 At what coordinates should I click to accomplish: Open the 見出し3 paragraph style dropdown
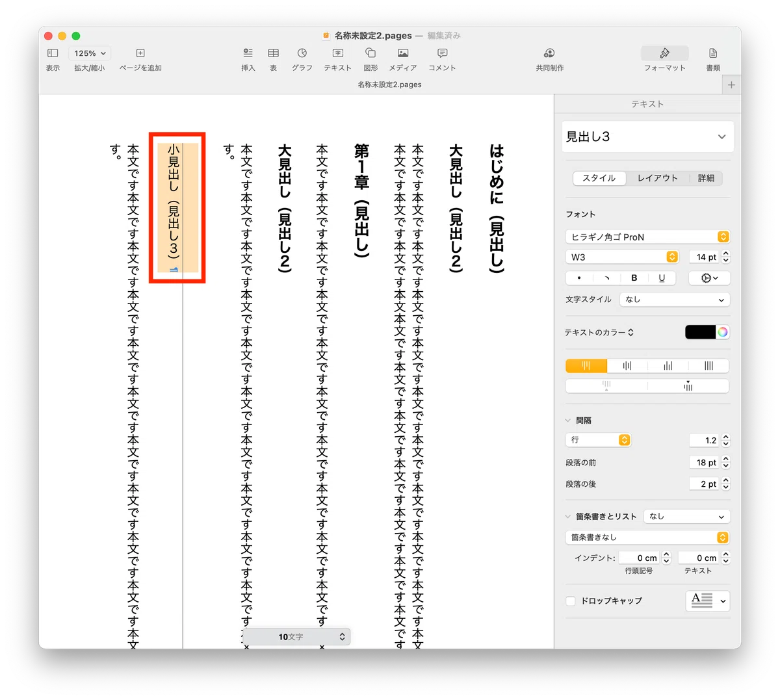click(647, 136)
